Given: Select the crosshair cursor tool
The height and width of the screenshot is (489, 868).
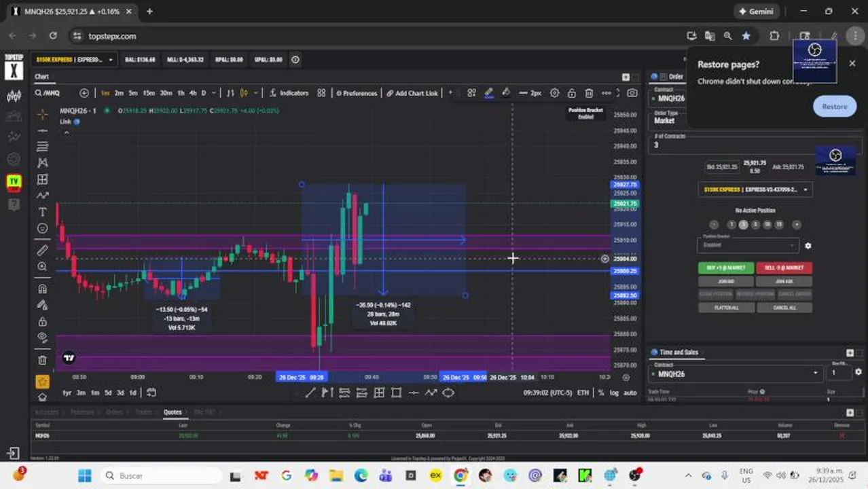Looking at the screenshot, I should [42, 114].
